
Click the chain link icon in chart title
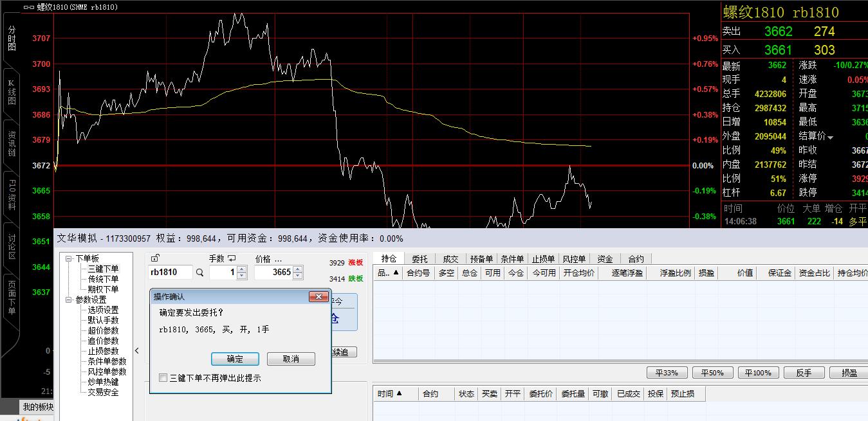point(28,7)
